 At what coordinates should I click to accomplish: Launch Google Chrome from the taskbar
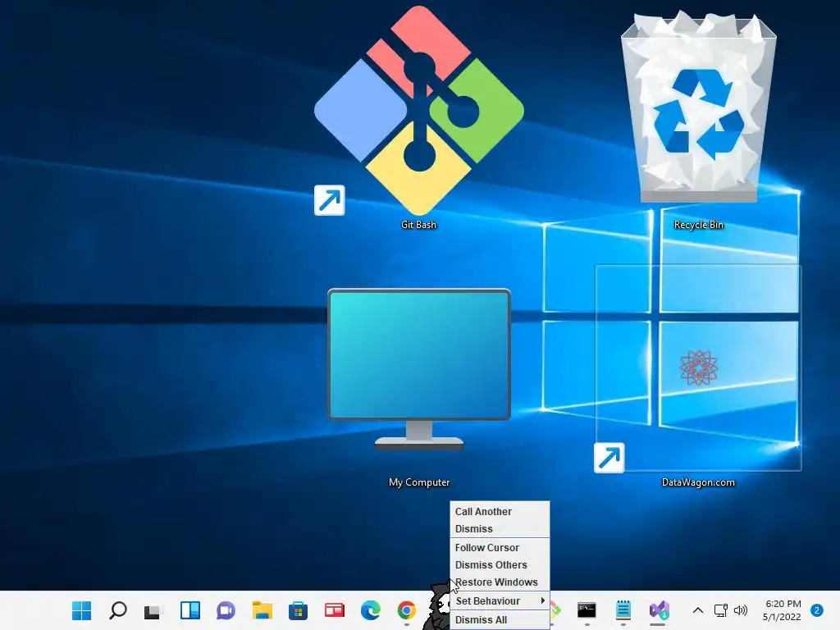click(407, 610)
